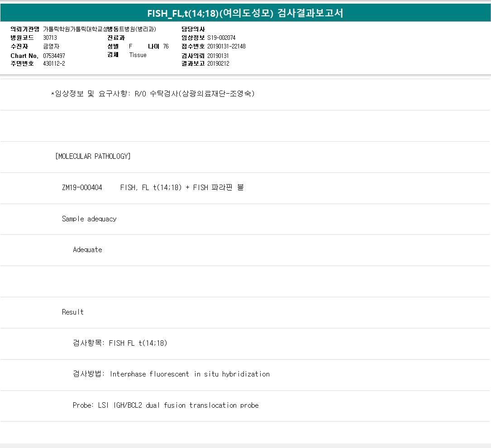491x448 pixels.
Task: Click the 의뢰기관명 label
Action: coord(25,29)
